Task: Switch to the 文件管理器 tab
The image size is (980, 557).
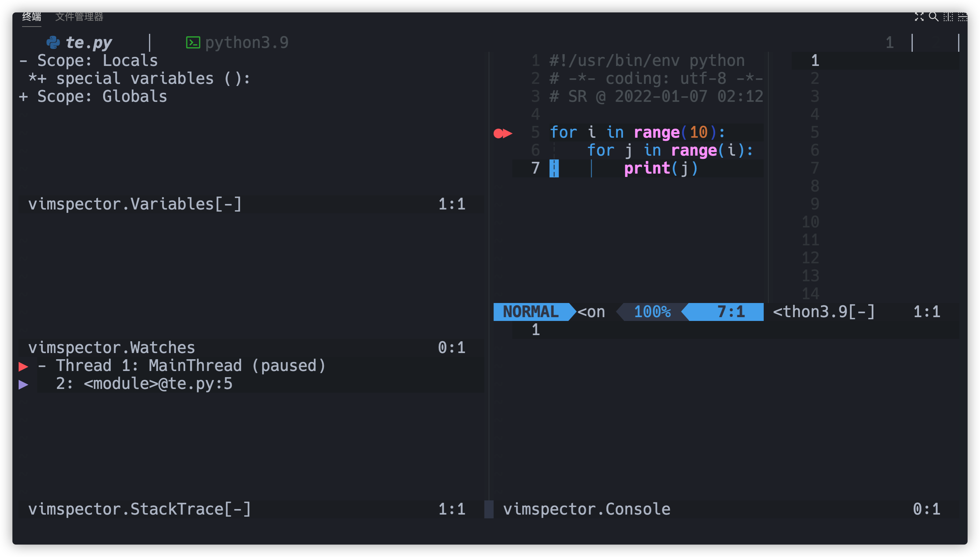Action: 79,17
